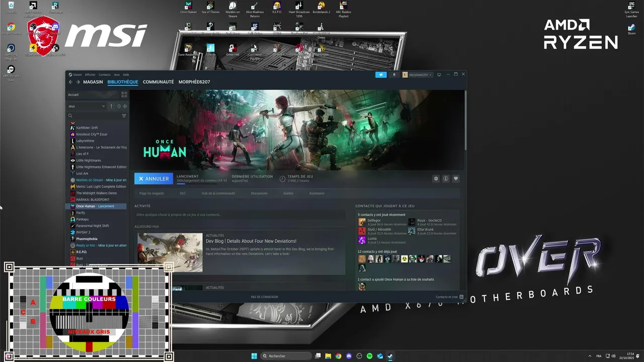Select Little Nightmares Enhanced Edition entry

[x=98, y=167]
